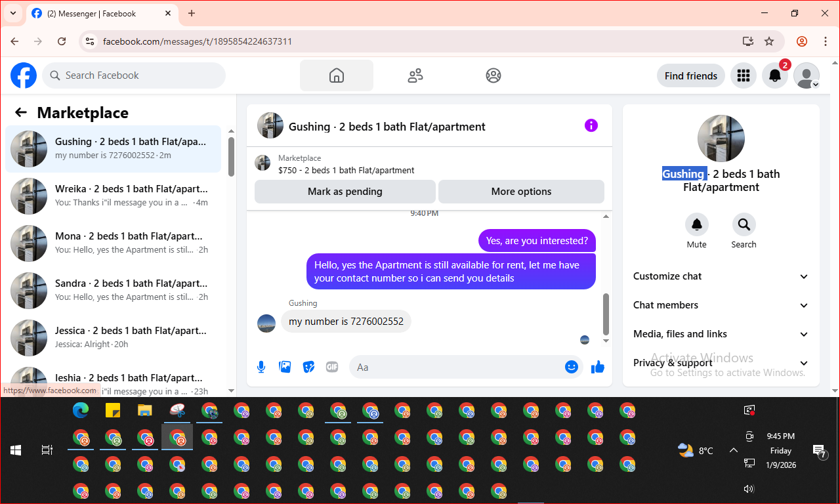The height and width of the screenshot is (504, 840).
Task: Click message 'my number is 7276002552'
Action: click(x=346, y=322)
